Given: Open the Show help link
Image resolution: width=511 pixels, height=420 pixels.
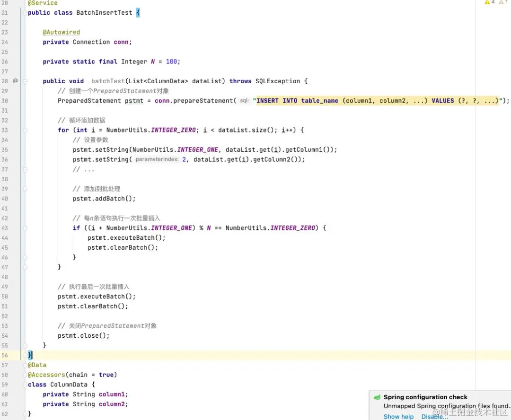Looking at the screenshot, I should (x=398, y=417).
